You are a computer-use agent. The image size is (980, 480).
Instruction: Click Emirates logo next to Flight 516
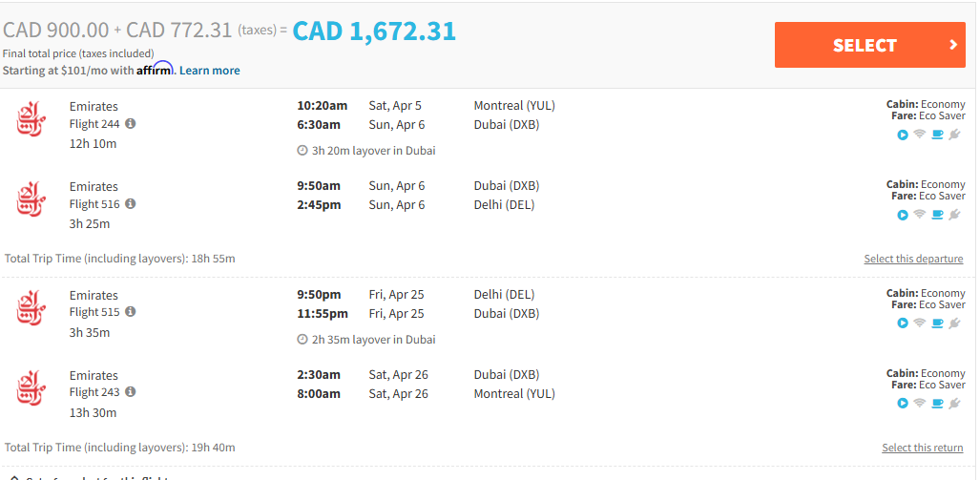(31, 199)
